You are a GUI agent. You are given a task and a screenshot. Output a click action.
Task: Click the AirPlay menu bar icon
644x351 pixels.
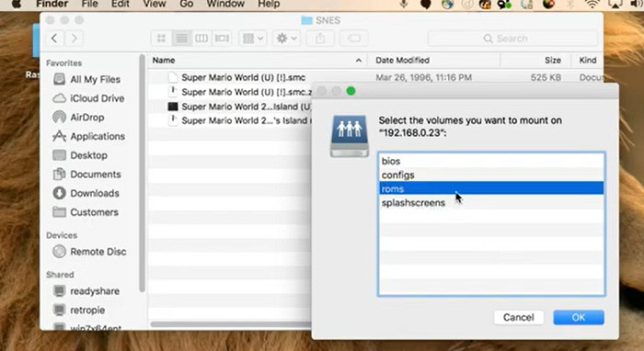click(x=615, y=4)
